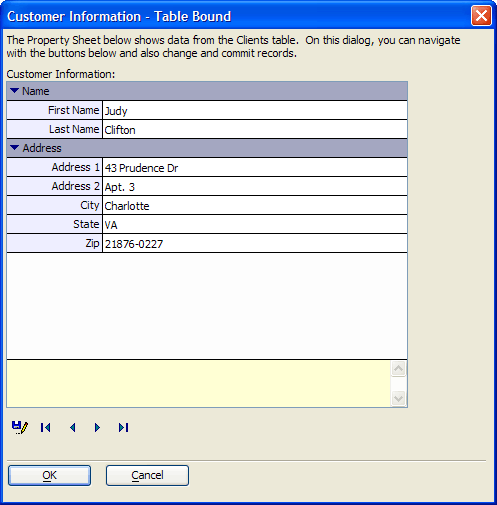Click the City value Charlotte
The image size is (497, 505).
255,205
